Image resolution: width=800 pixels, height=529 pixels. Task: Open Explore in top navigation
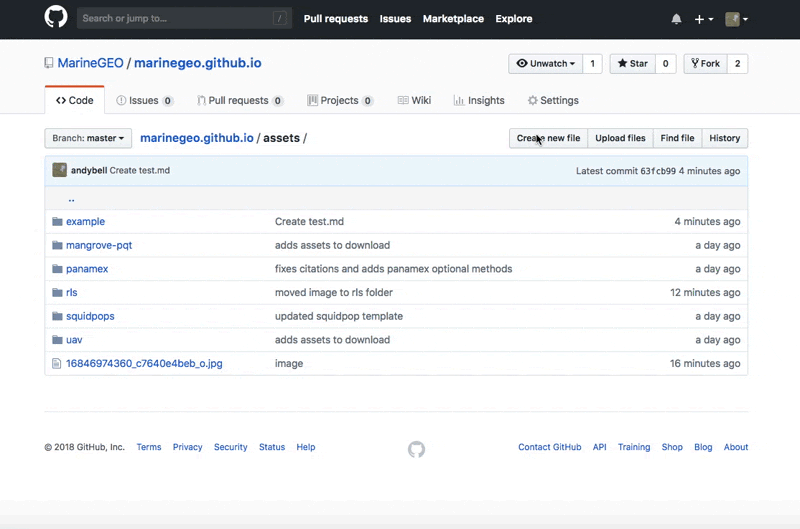[x=513, y=19]
